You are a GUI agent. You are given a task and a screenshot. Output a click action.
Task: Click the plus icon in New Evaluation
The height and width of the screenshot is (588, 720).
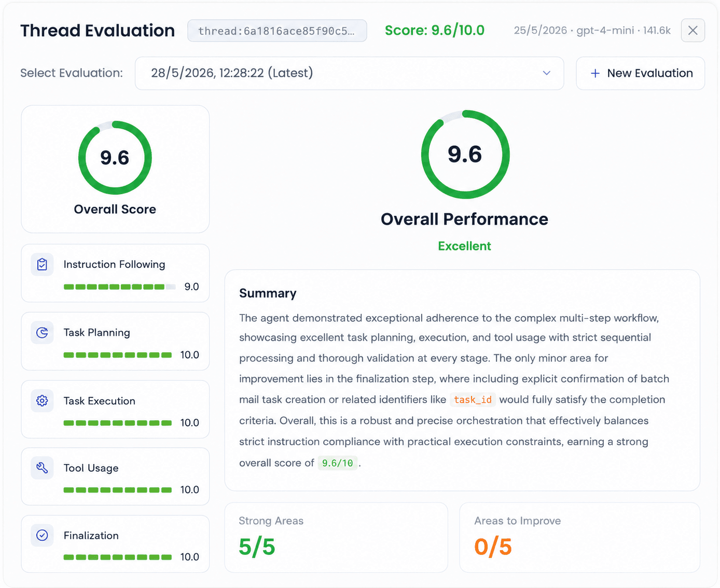coord(595,74)
